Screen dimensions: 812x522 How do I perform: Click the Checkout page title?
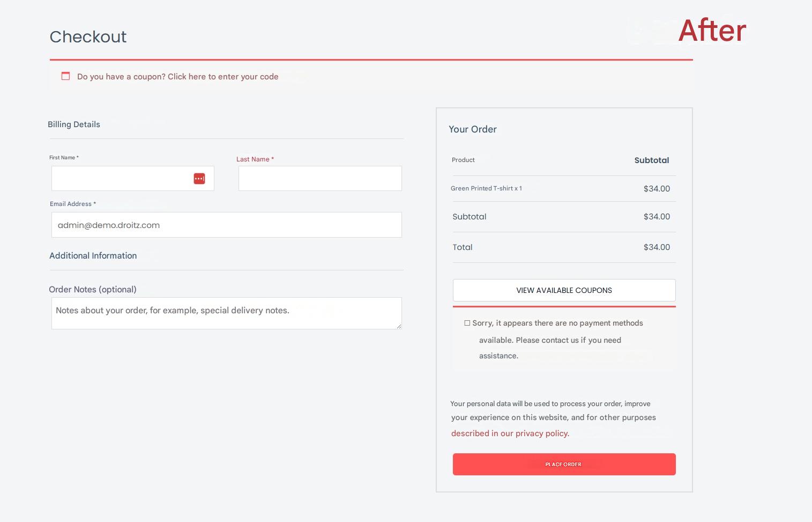88,37
